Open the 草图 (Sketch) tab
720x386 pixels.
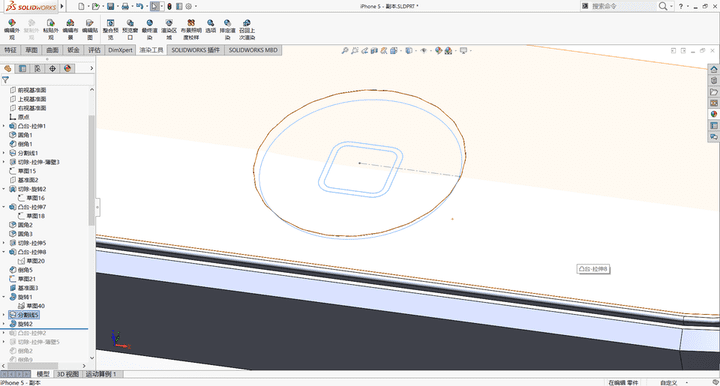[31, 50]
